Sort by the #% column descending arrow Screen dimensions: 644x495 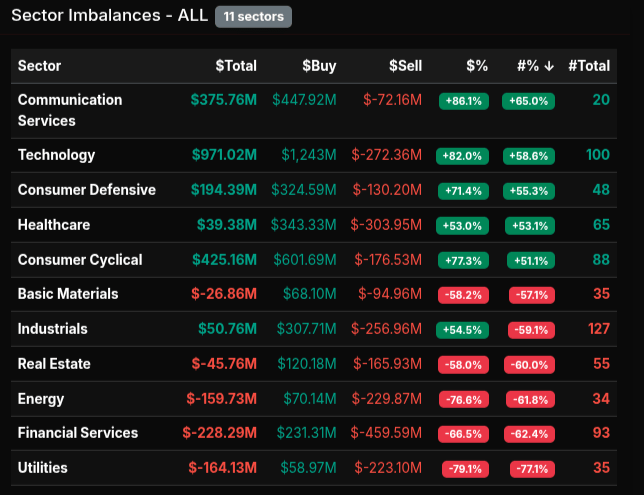pyautogui.click(x=549, y=66)
